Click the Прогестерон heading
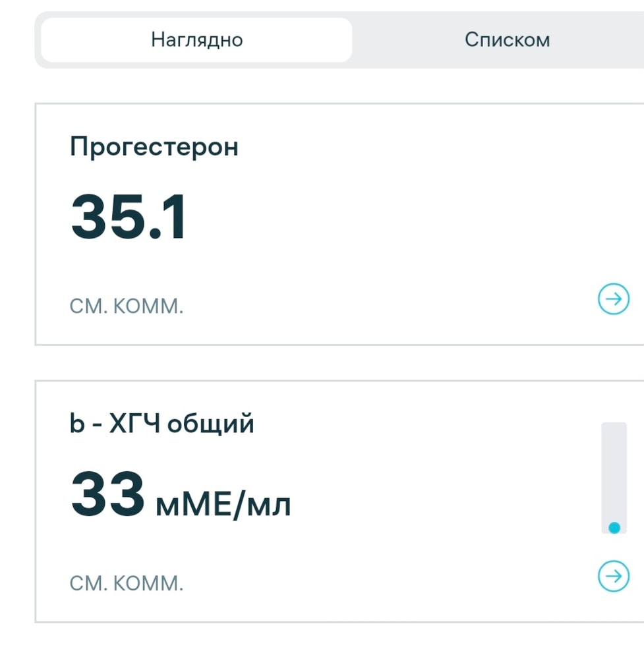The width and height of the screenshot is (644, 659). pos(154,146)
